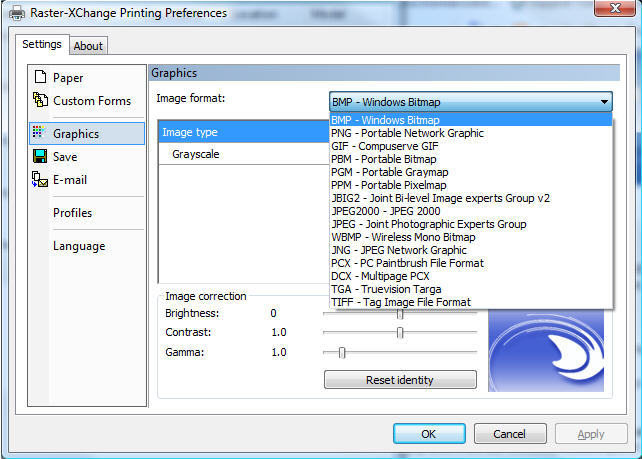This screenshot has height=459, width=642.
Task: Pick TGA - Truevision Targa format
Action: pyautogui.click(x=471, y=289)
